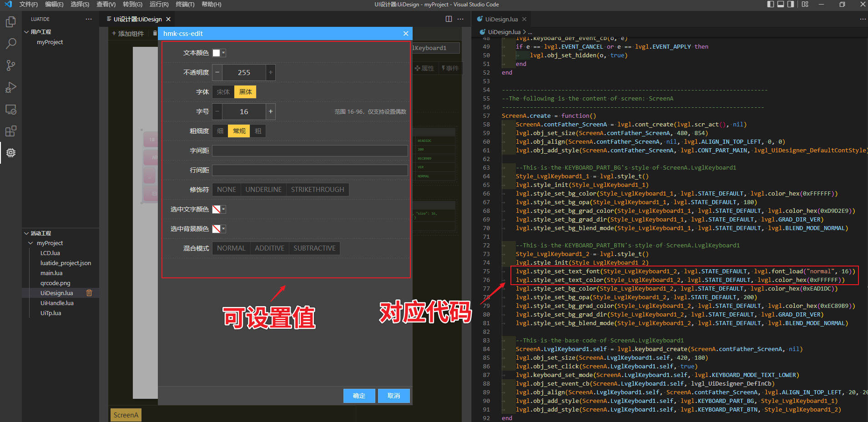Select the 宋体 font option

[223, 92]
